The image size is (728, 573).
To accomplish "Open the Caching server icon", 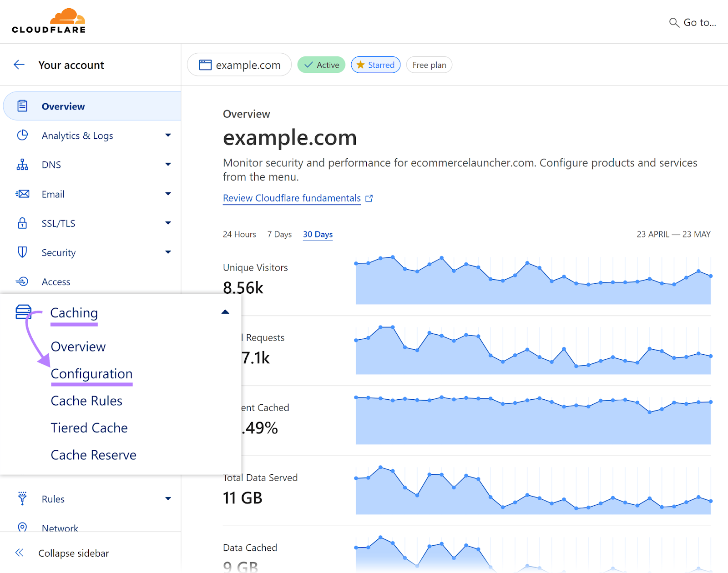I will (22, 311).
